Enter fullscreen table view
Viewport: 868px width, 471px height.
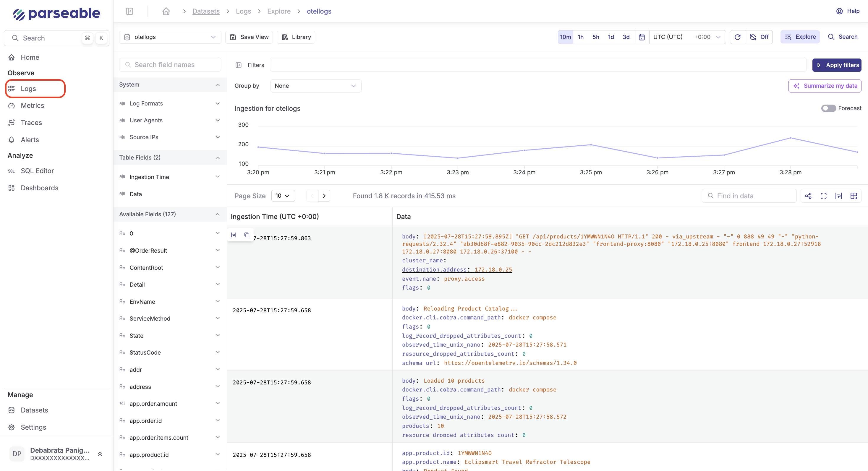point(824,196)
